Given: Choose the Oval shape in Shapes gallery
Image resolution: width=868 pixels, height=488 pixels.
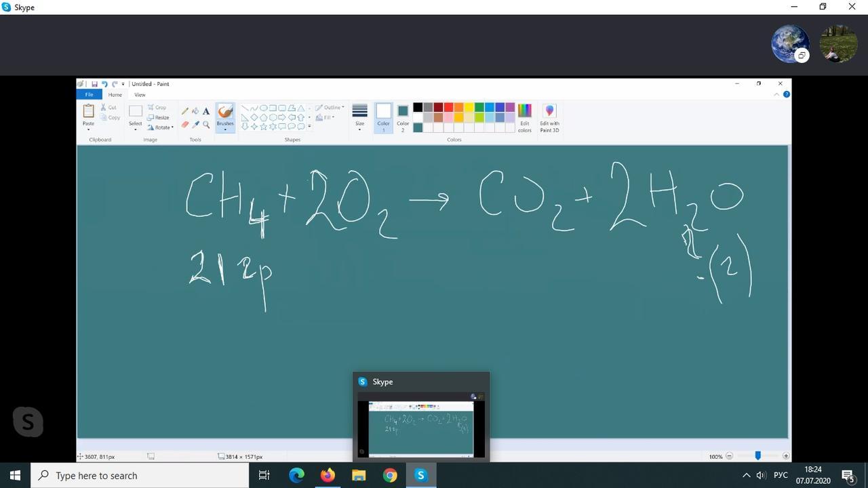Looking at the screenshot, I should (x=264, y=108).
